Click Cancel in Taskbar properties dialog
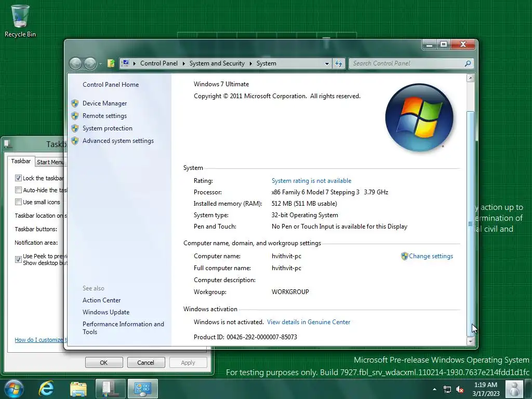The image size is (532, 399). (x=146, y=362)
